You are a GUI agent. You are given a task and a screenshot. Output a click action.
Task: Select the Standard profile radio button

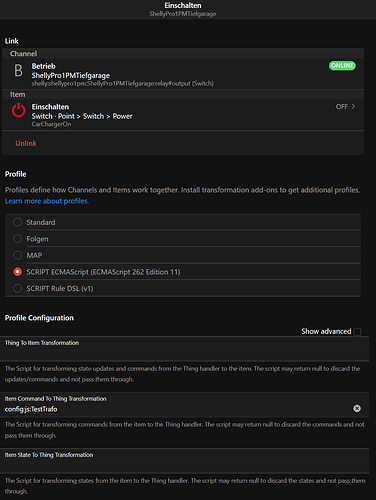point(17,222)
